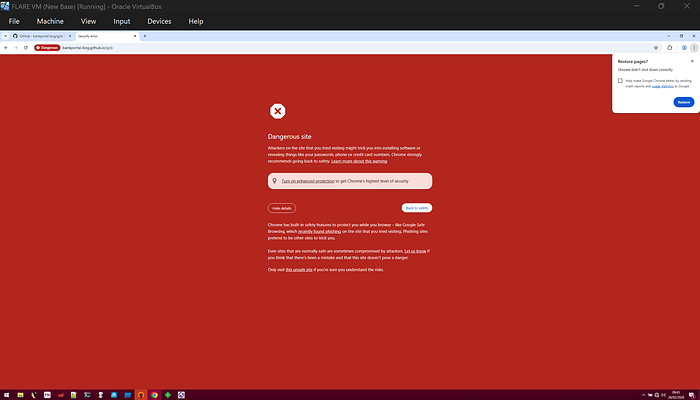Close the Security error tab
The image size is (700, 400).
(135, 36)
